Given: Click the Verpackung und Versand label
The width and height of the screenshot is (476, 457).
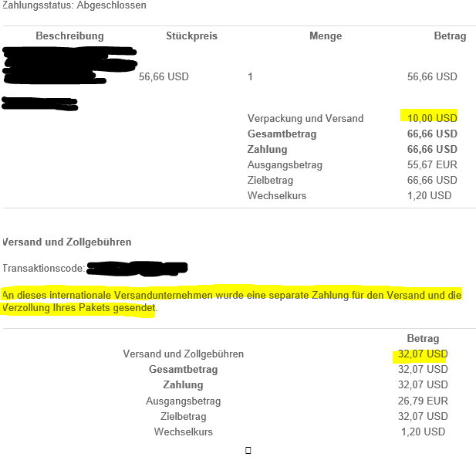Looking at the screenshot, I should point(306,118).
